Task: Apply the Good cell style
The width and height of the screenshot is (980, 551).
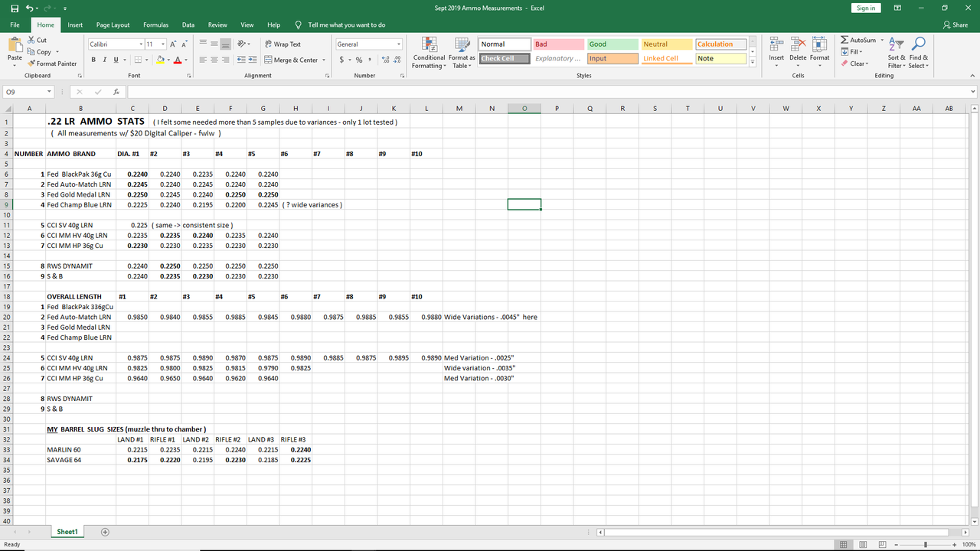Action: [x=612, y=44]
